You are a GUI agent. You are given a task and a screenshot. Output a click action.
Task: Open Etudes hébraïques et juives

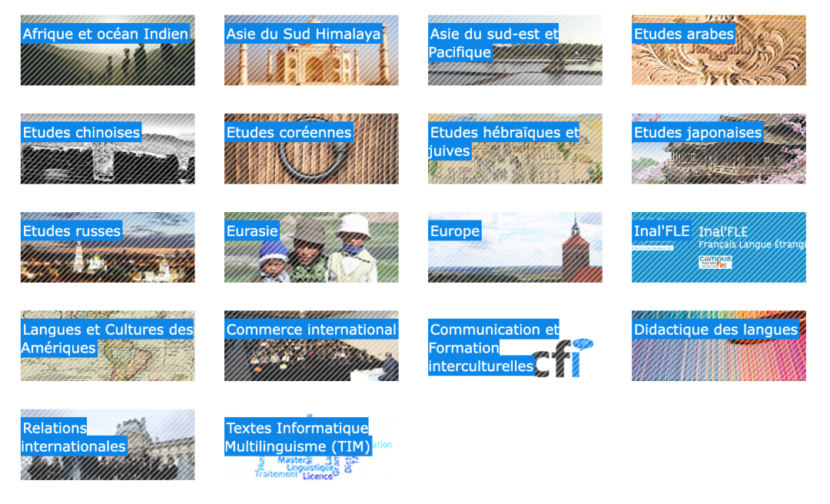click(x=515, y=149)
